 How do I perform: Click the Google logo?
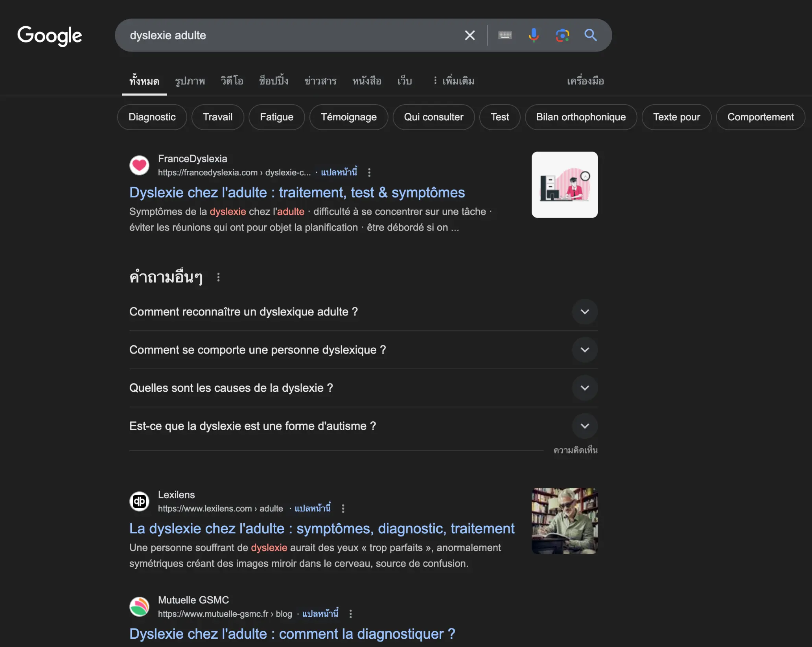click(50, 36)
